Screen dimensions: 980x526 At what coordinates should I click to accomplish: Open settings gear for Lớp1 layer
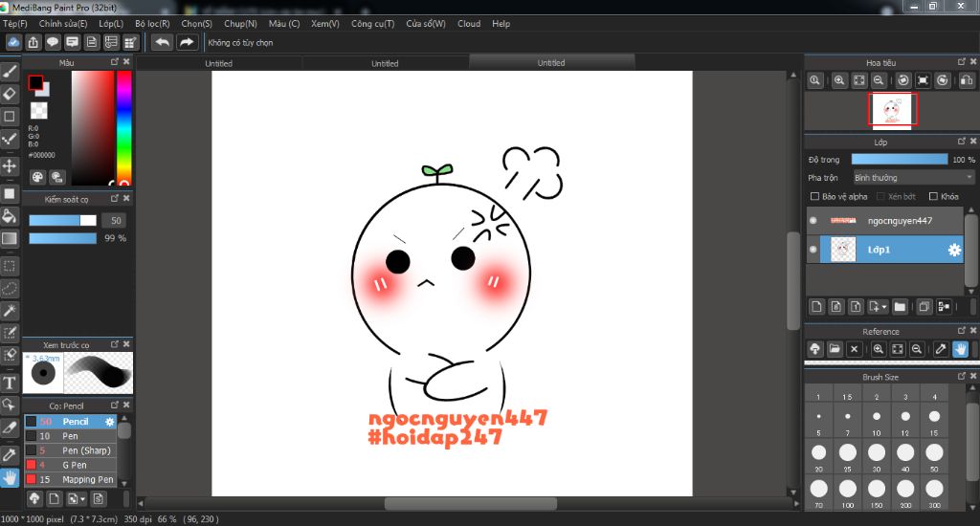click(954, 250)
